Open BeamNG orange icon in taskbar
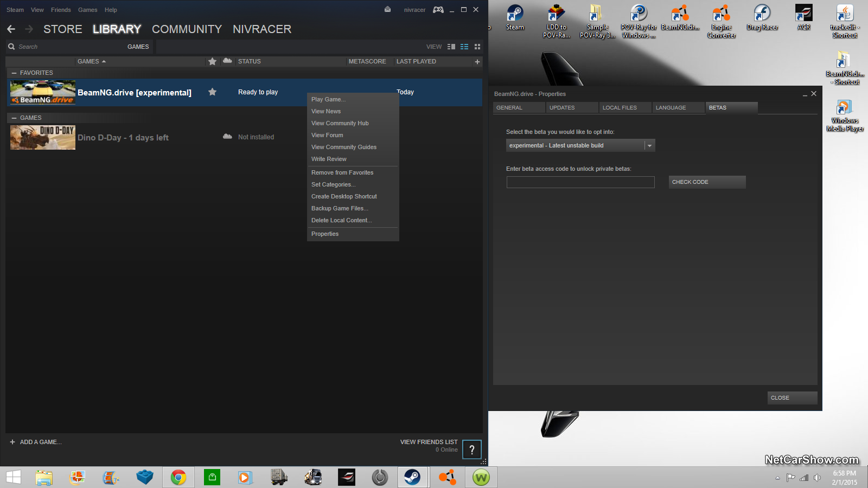Viewport: 868px width, 488px height. (x=448, y=477)
